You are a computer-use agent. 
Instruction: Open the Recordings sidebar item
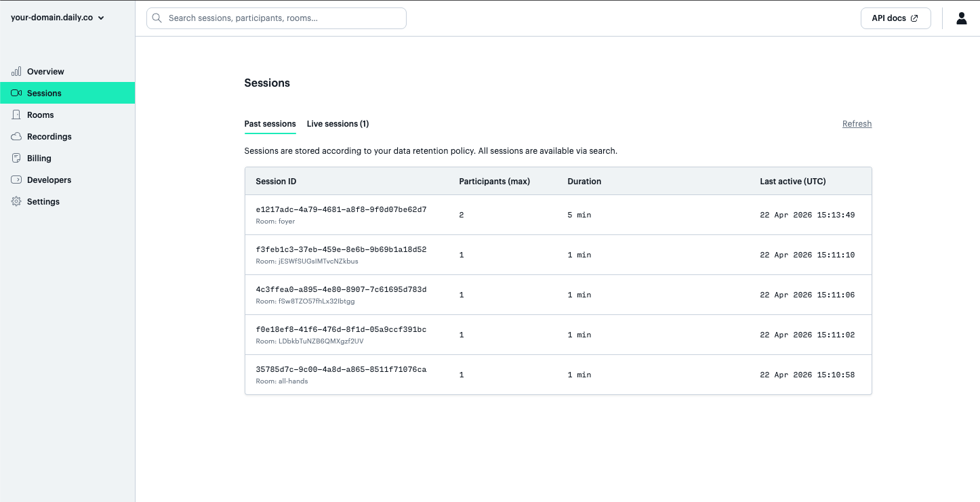click(x=68, y=136)
